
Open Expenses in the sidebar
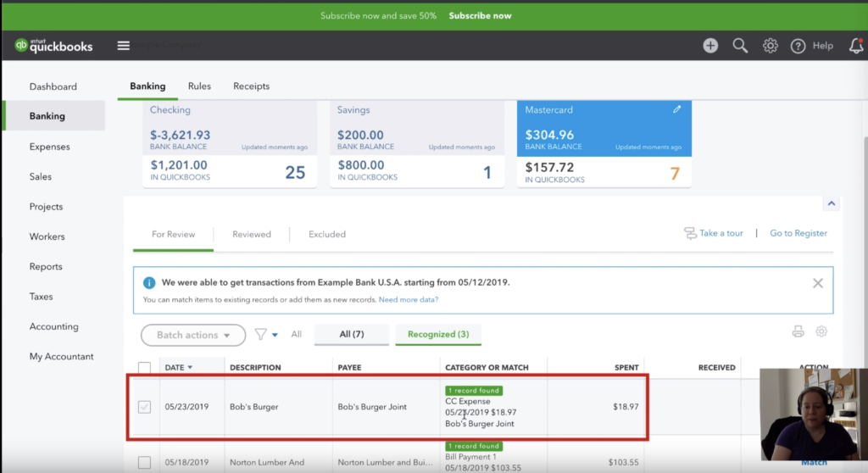click(x=50, y=147)
